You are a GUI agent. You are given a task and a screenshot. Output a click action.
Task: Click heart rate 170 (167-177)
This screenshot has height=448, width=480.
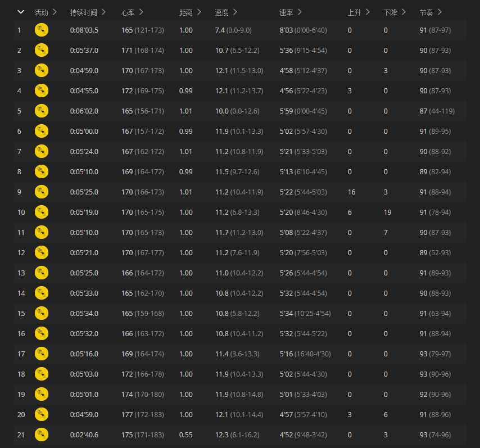pyautogui.click(x=143, y=252)
